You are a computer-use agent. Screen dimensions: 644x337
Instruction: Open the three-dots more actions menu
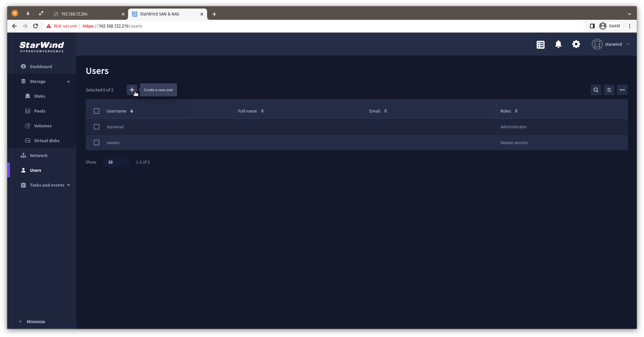(622, 90)
